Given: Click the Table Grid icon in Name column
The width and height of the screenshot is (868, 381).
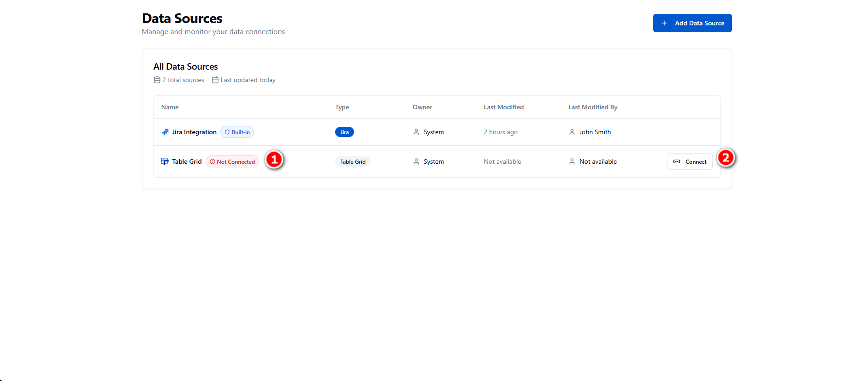Looking at the screenshot, I should [165, 161].
